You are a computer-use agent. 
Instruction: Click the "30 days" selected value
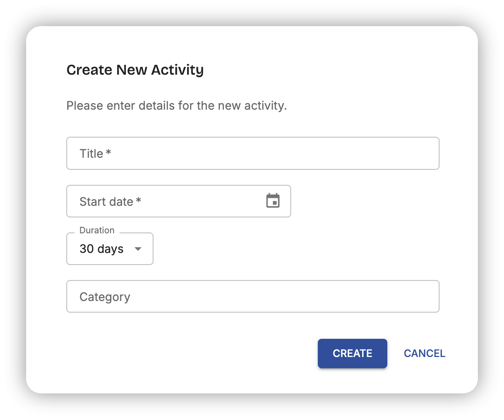click(x=101, y=249)
